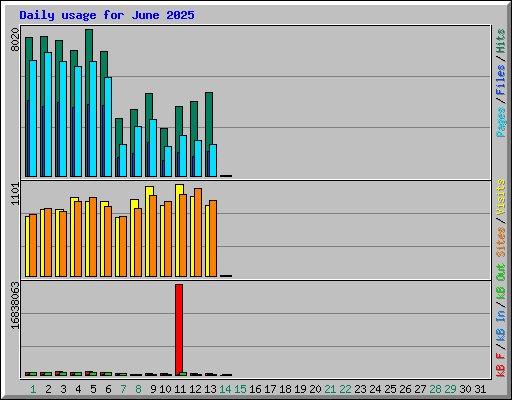Click day label 11 on the x-axis
The height and width of the screenshot is (400, 512).
180,389
